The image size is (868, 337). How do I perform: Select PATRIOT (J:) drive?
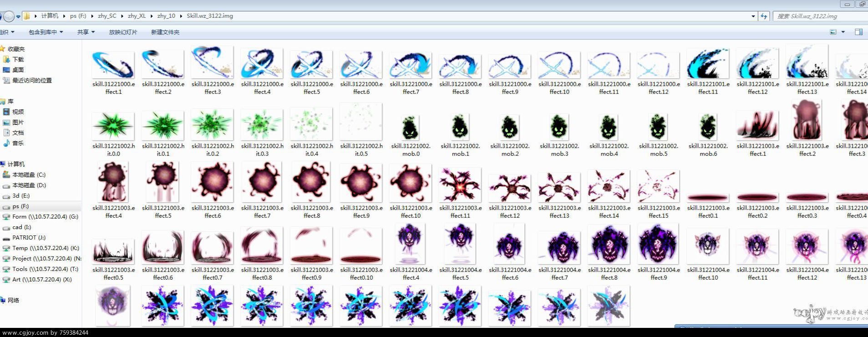coord(30,237)
